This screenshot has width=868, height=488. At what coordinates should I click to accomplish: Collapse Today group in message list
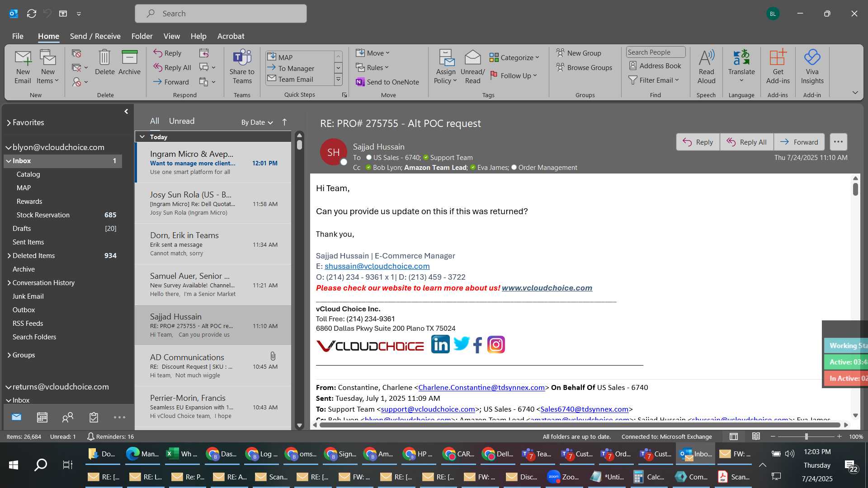(x=142, y=137)
